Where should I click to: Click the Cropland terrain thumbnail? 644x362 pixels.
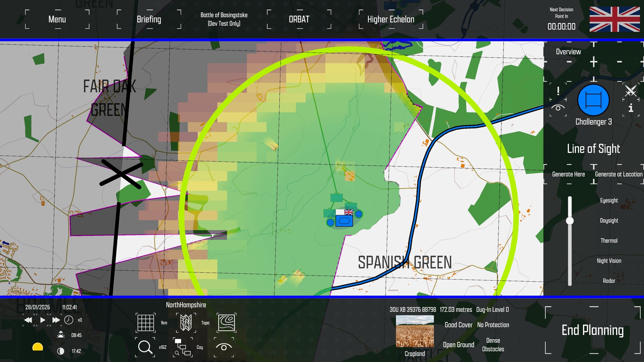(x=415, y=331)
